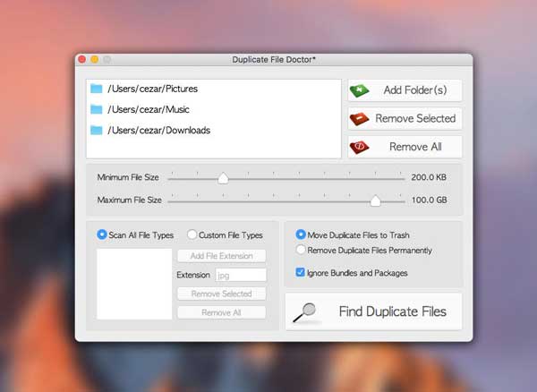Click the Add File Extension button

(x=222, y=256)
